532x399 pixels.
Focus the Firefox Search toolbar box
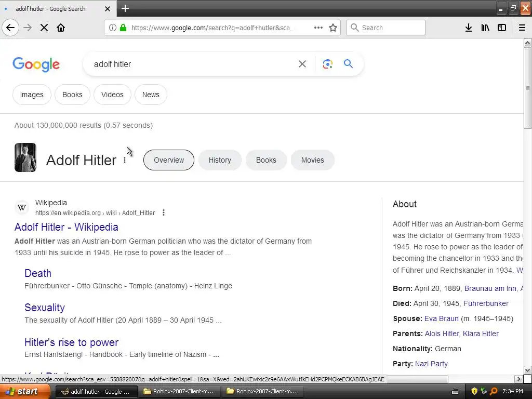pyautogui.click(x=385, y=28)
